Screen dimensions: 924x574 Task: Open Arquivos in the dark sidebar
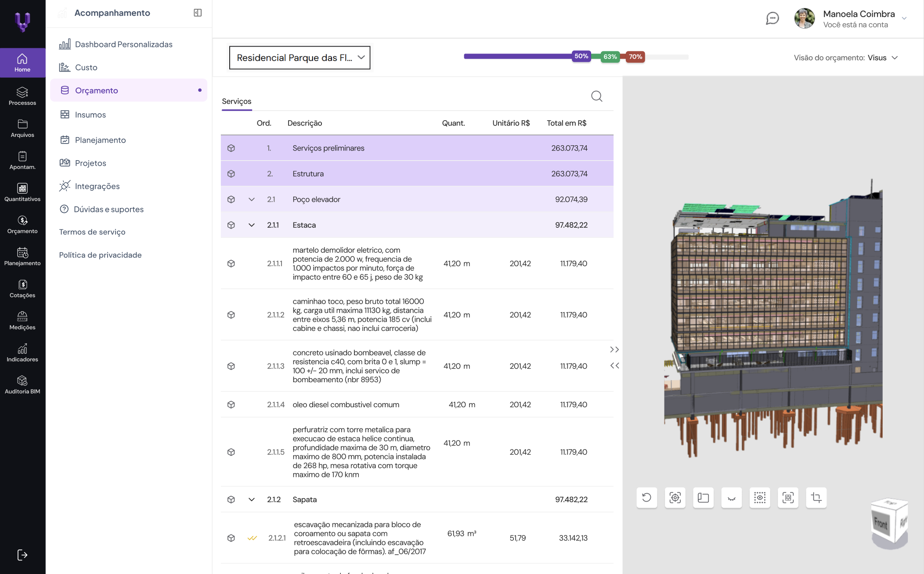point(22,128)
